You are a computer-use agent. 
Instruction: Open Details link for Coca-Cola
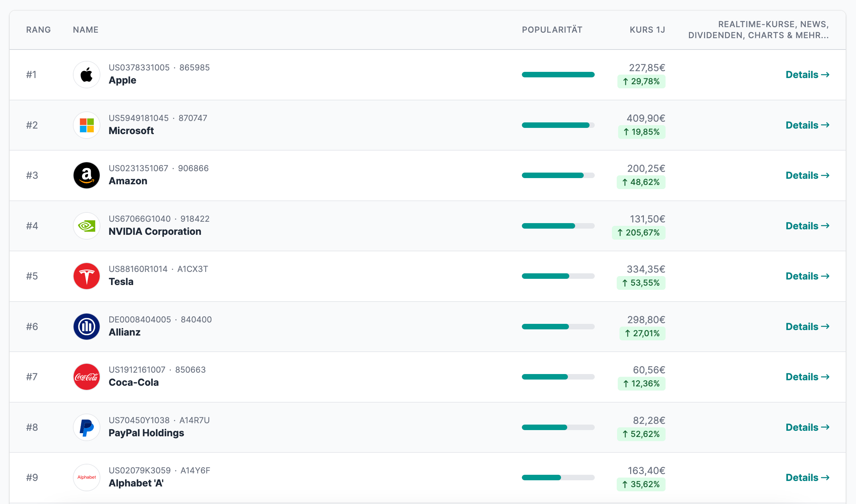[x=808, y=377]
